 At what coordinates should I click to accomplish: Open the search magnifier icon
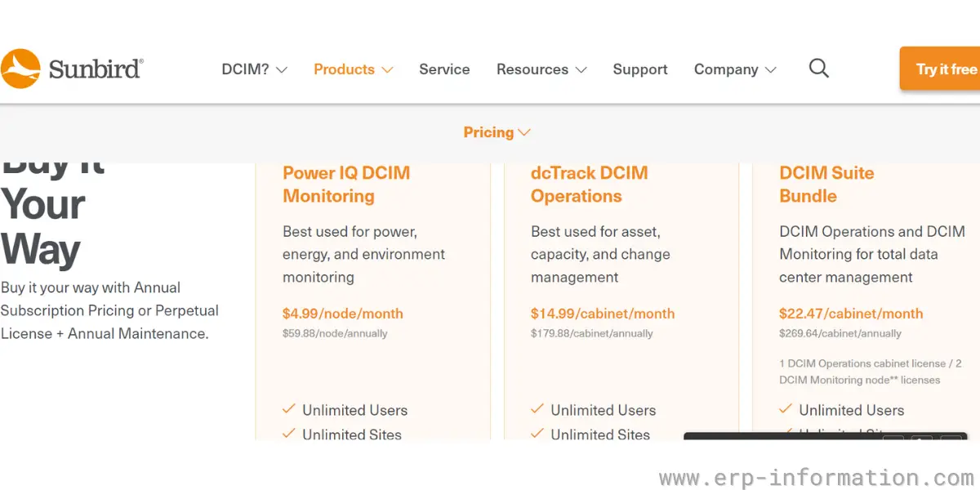coord(818,69)
